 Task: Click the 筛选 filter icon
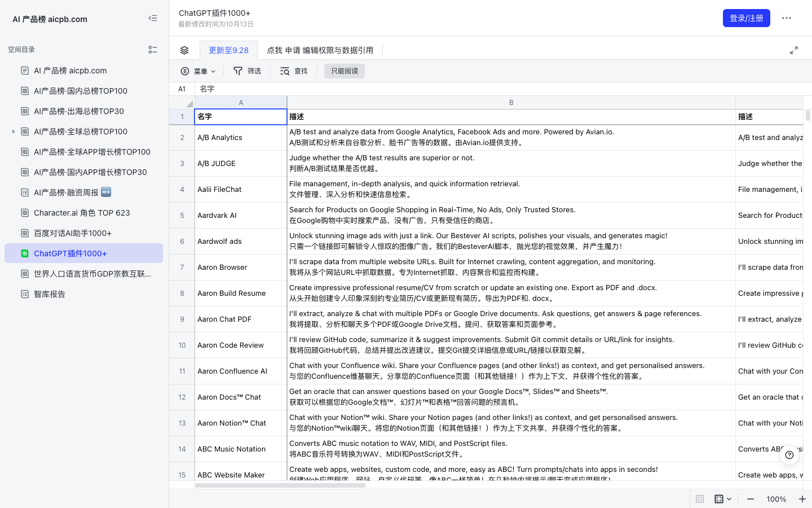click(238, 71)
